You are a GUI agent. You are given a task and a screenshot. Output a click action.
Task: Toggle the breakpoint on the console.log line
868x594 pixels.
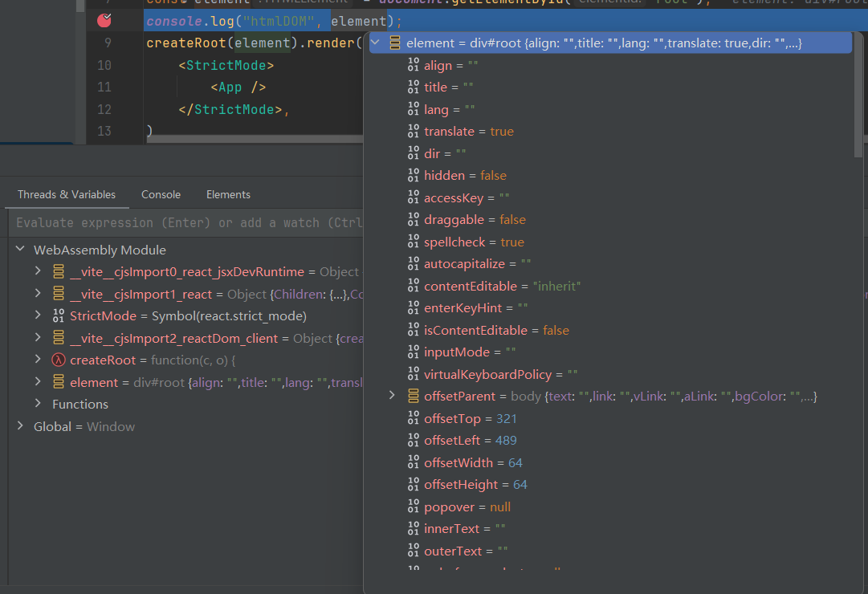(x=104, y=21)
